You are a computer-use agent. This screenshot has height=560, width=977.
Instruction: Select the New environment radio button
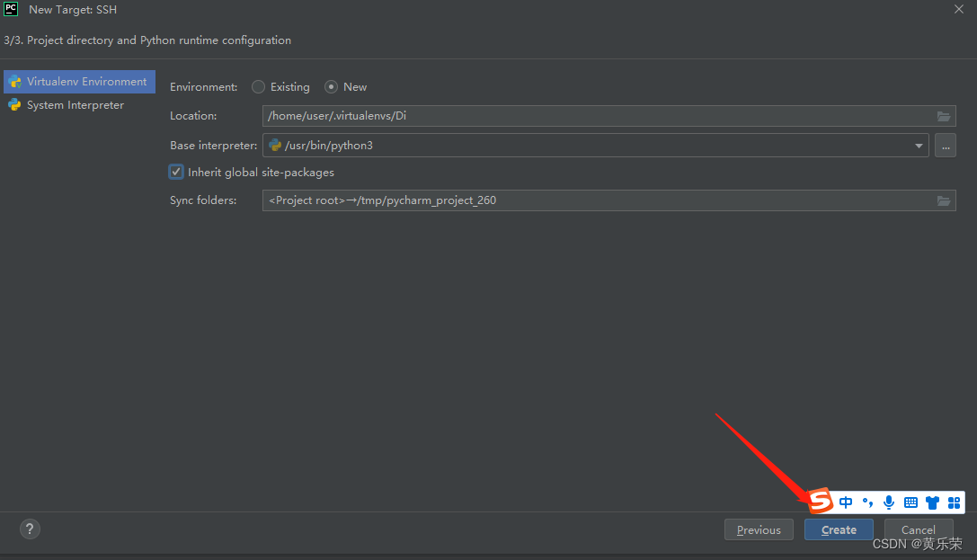332,86
